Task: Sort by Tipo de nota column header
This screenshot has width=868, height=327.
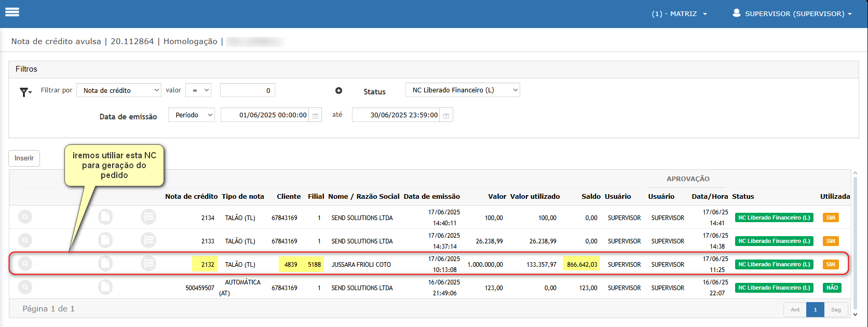Action: tap(243, 197)
